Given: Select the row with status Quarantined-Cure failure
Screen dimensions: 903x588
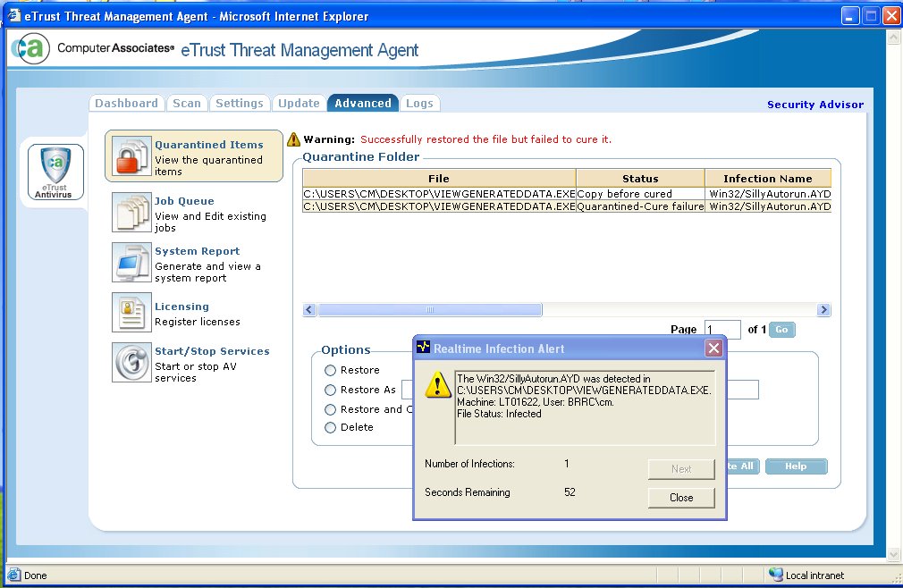Looking at the screenshot, I should (x=567, y=206).
